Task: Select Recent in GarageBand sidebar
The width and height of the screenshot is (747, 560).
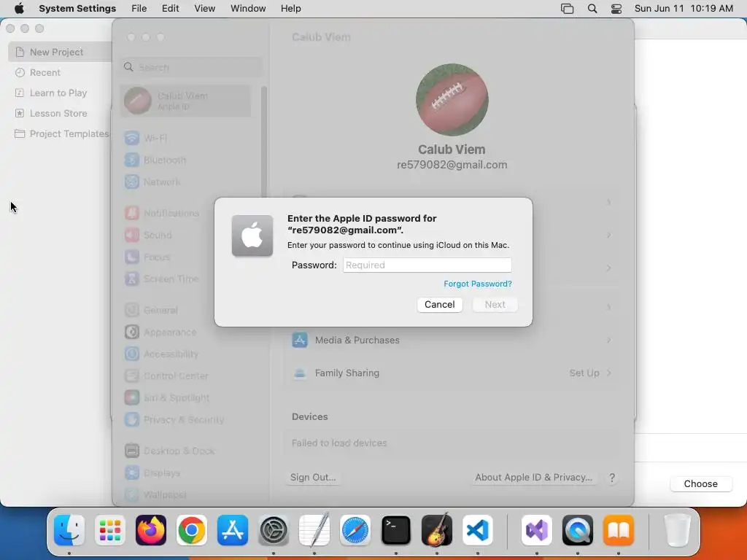Action: [44, 72]
